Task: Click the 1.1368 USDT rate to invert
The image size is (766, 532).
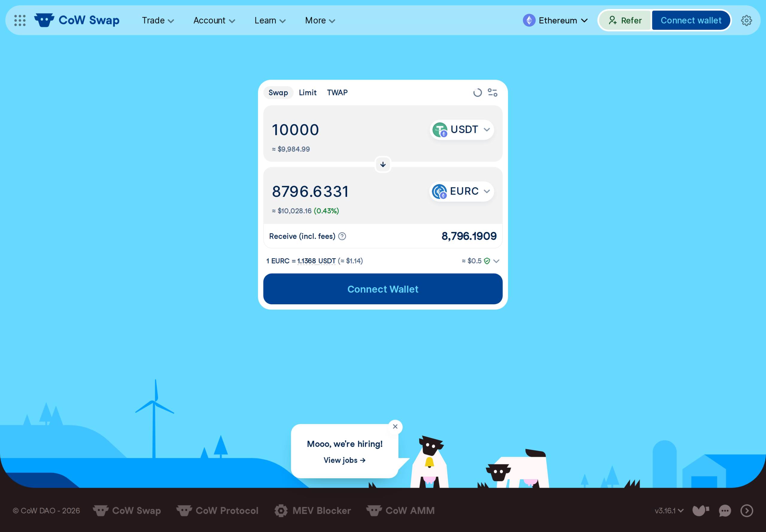Action: pos(316,261)
